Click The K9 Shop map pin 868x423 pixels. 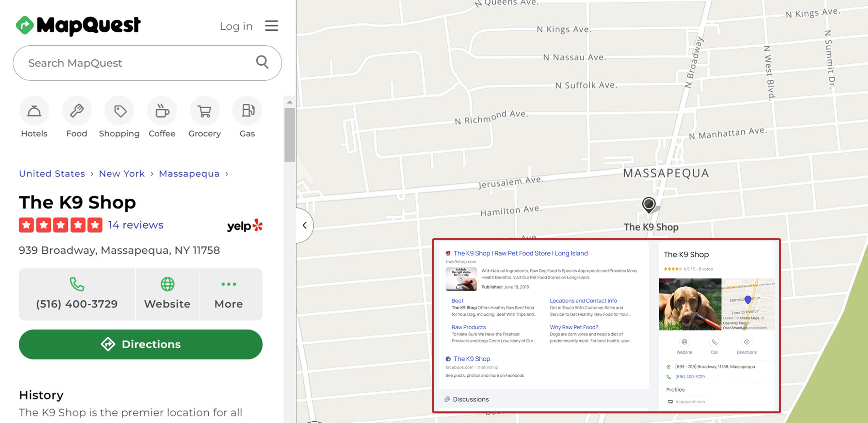click(x=648, y=204)
